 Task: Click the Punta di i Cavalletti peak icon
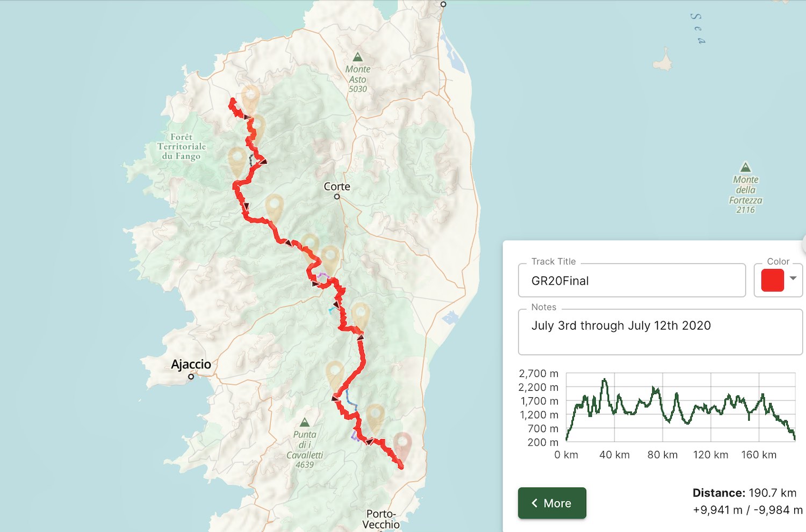click(x=305, y=422)
